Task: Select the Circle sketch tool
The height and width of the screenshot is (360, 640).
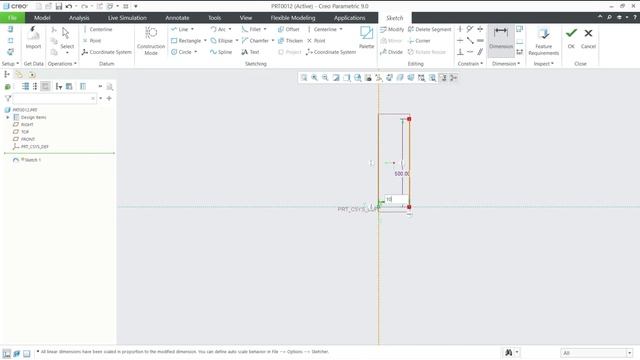Action: pyautogui.click(x=181, y=52)
